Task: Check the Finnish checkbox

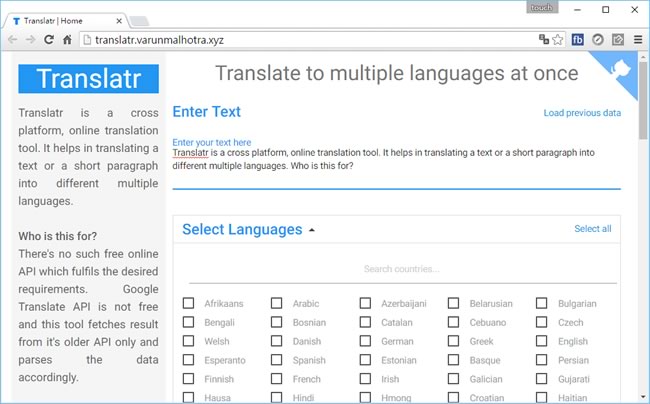Action: coord(188,379)
